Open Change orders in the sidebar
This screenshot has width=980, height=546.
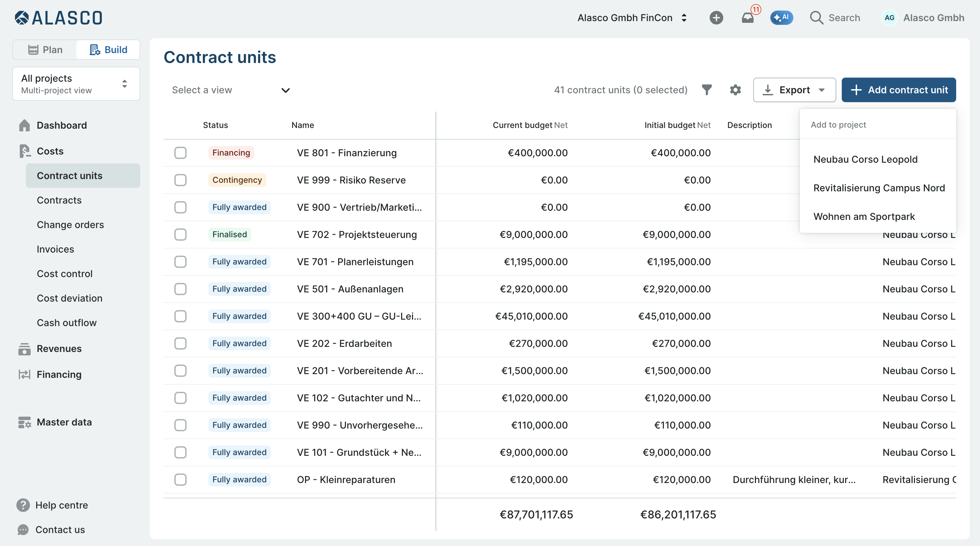pos(70,225)
